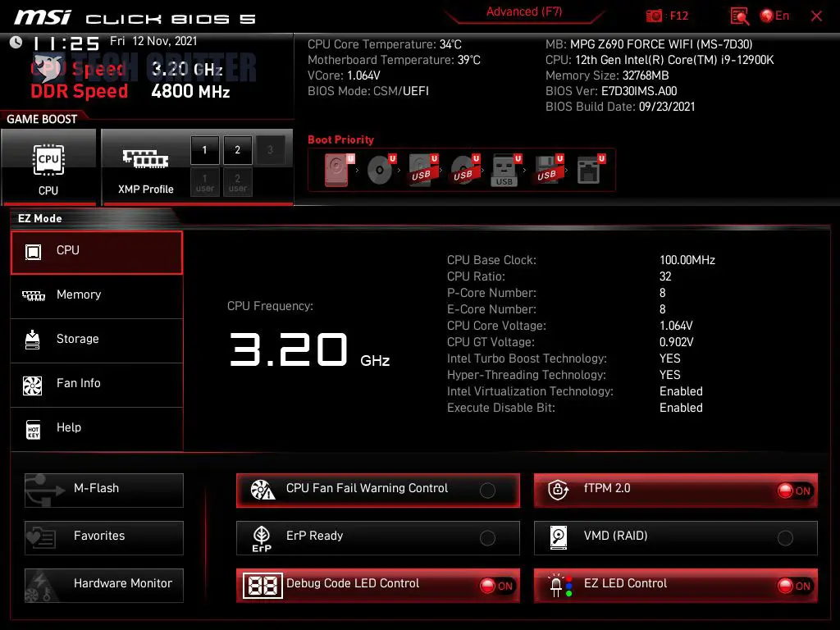Click the DDR Speed value 4800 MHz
The width and height of the screenshot is (840, 630).
pyautogui.click(x=190, y=92)
